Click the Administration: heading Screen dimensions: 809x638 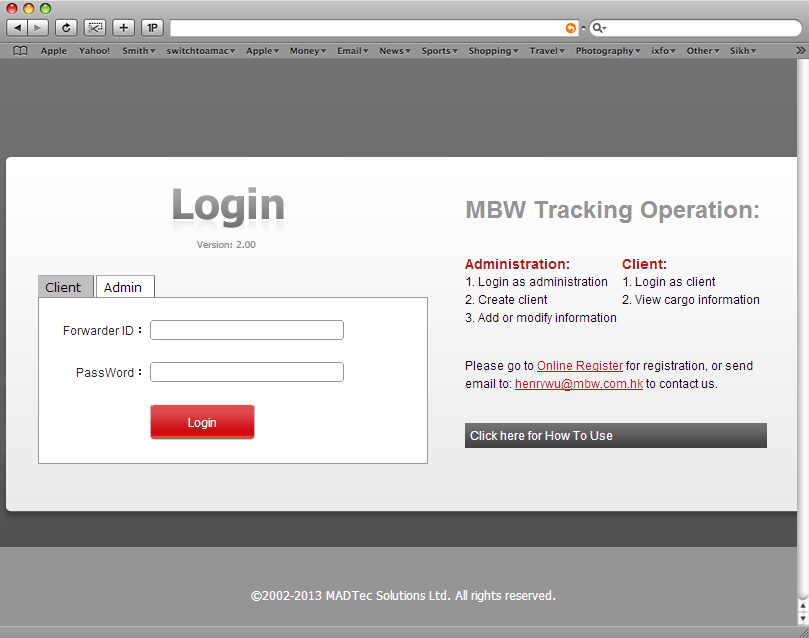517,264
